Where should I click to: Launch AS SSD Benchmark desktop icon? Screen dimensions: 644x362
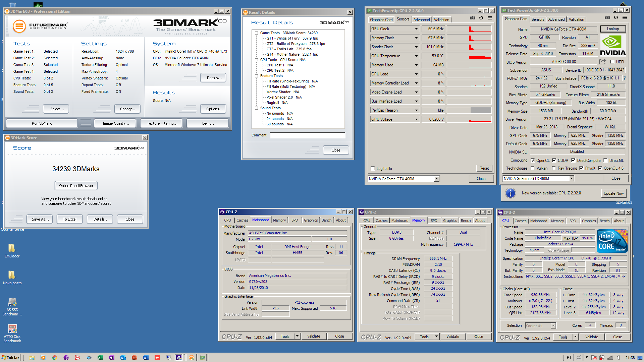click(x=12, y=307)
